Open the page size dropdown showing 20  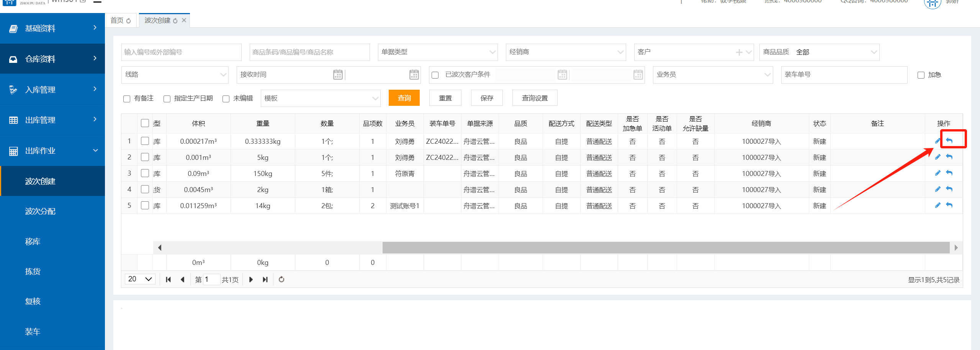pyautogui.click(x=140, y=279)
